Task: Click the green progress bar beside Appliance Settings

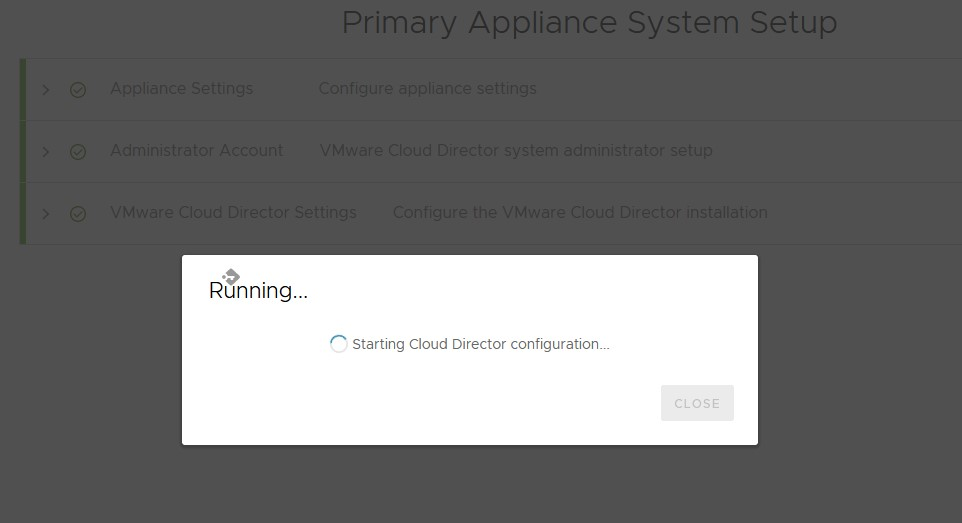Action: point(23,90)
